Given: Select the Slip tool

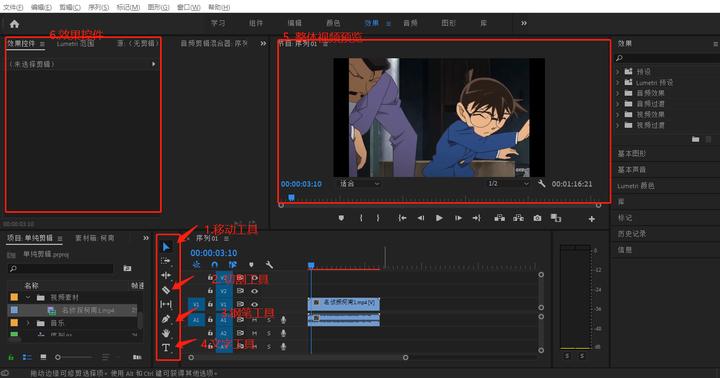Looking at the screenshot, I should tap(166, 304).
